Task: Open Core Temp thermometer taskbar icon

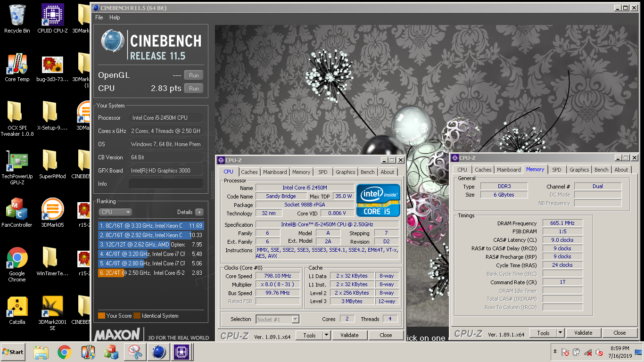Action: [88, 352]
